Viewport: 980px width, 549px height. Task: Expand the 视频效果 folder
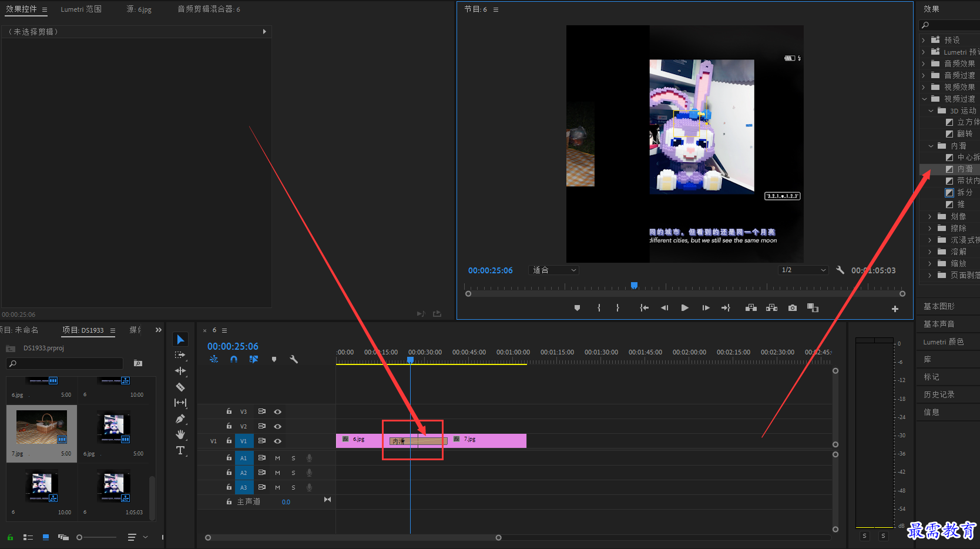pos(924,87)
